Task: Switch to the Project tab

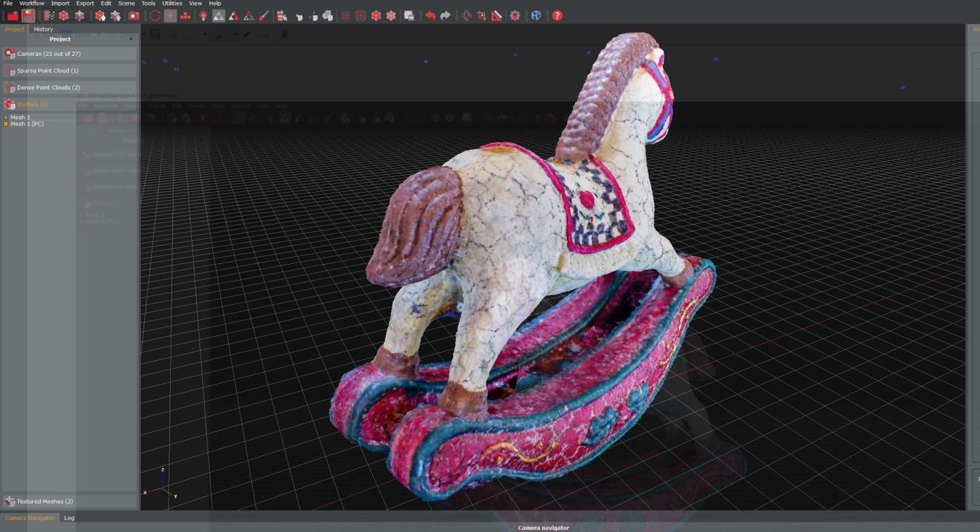Action: point(14,29)
